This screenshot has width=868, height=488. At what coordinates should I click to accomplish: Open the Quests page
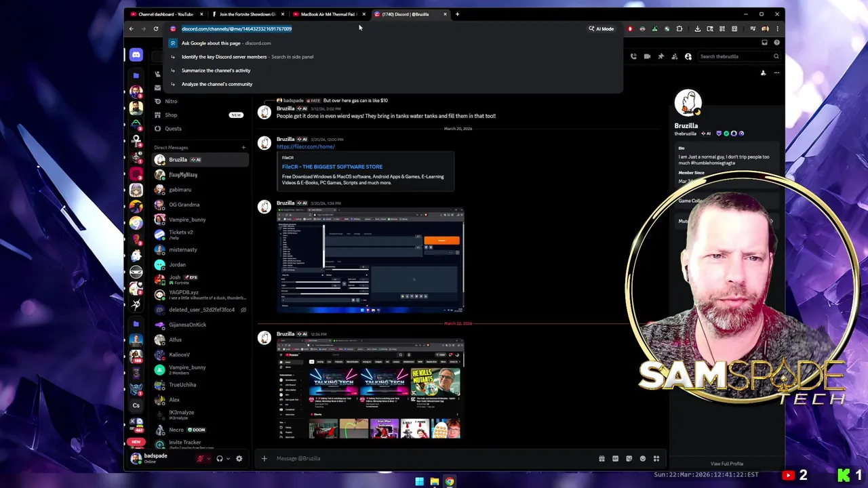tap(199, 129)
